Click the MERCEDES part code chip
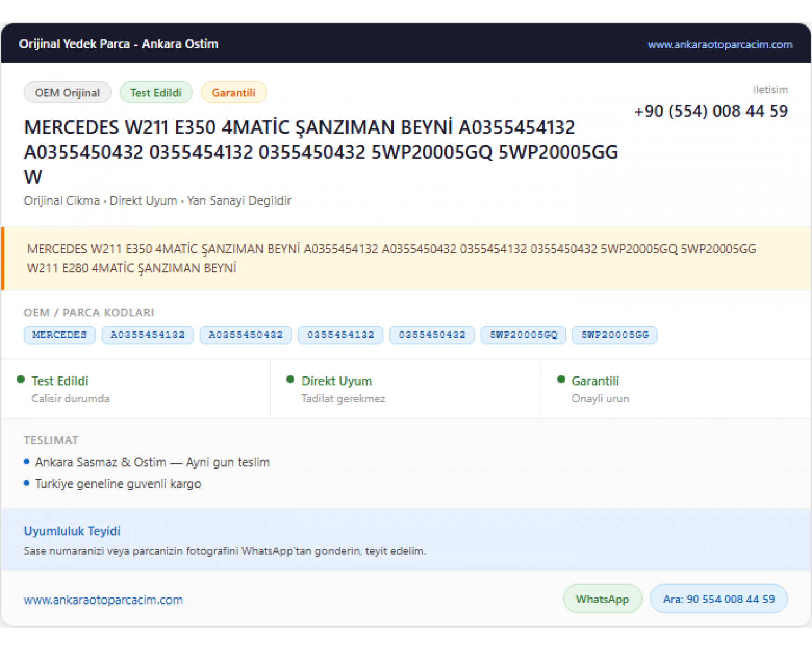 click(x=60, y=335)
